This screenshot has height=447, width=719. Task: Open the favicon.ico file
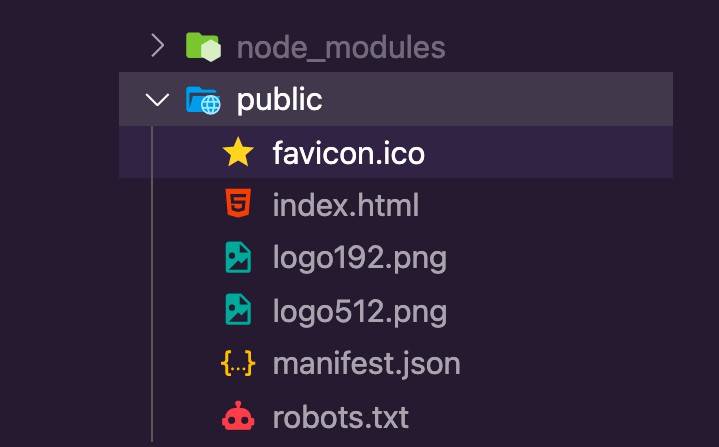348,153
